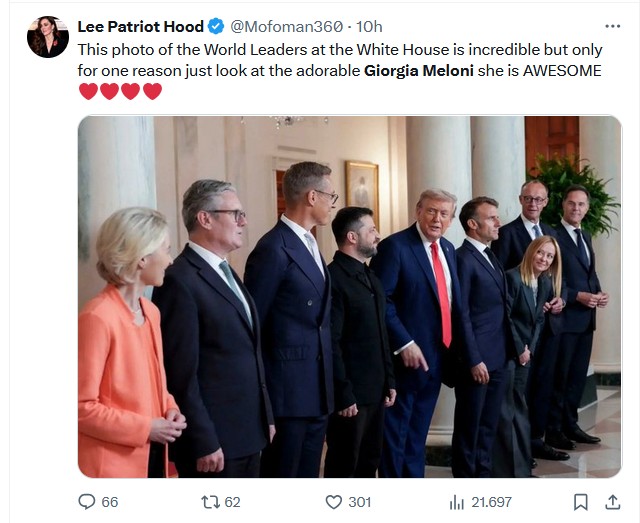Click the 301 likes count
The image size is (640, 523).
[359, 502]
